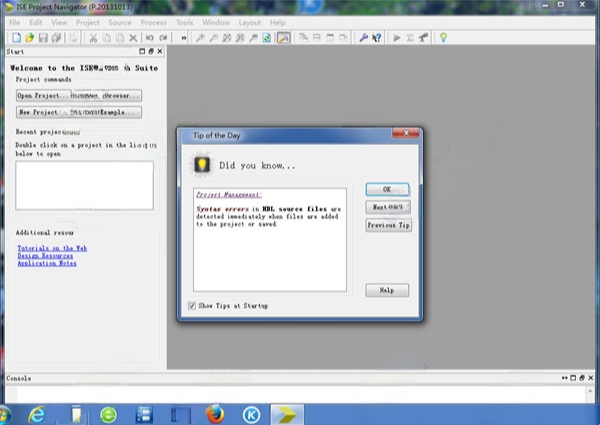Open Tutorials on the Web link

(52, 248)
